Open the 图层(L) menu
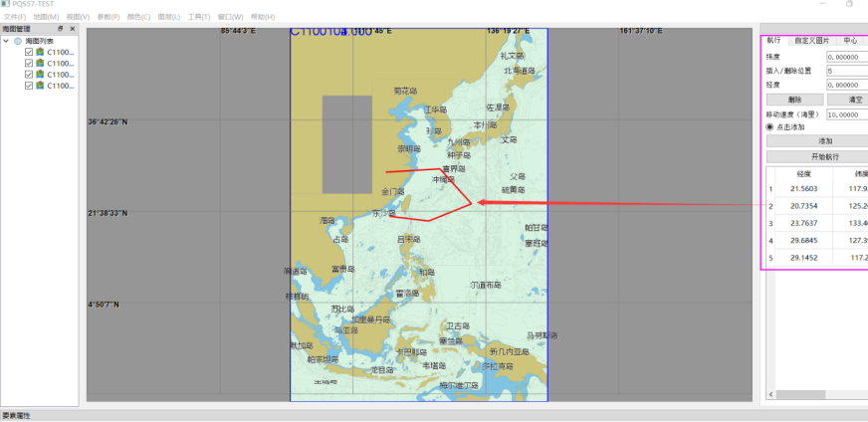The height and width of the screenshot is (422, 868). pos(169,17)
